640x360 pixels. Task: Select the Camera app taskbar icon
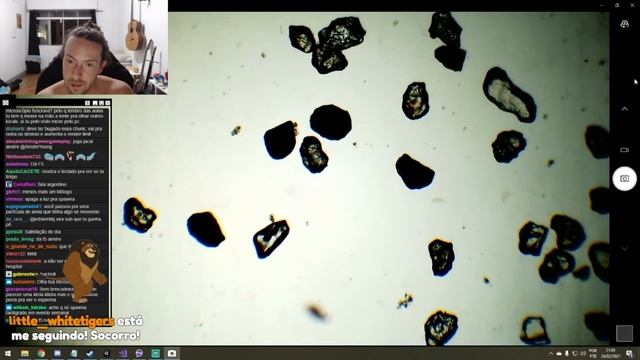172,353
